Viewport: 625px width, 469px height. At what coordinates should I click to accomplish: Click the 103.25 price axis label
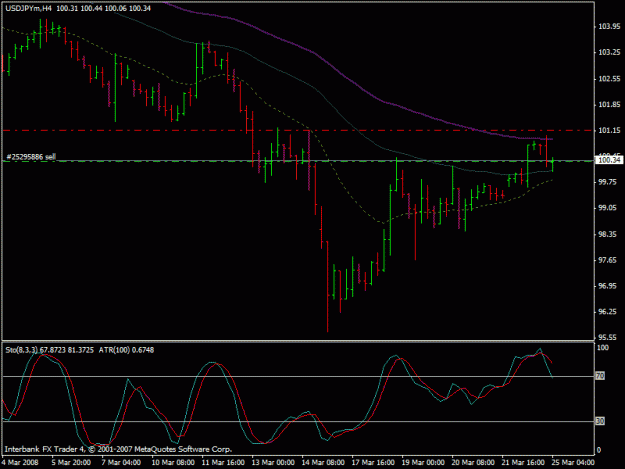pos(609,53)
